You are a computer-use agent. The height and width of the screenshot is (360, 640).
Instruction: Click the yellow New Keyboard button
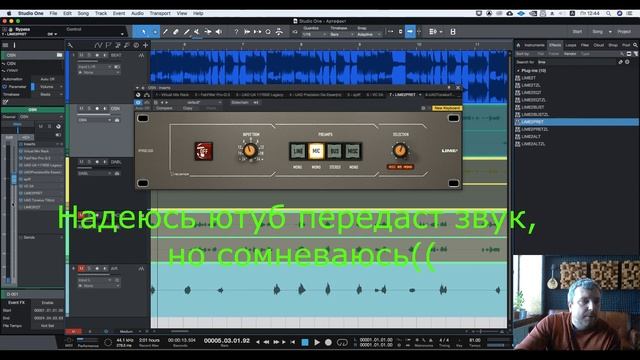(x=447, y=108)
